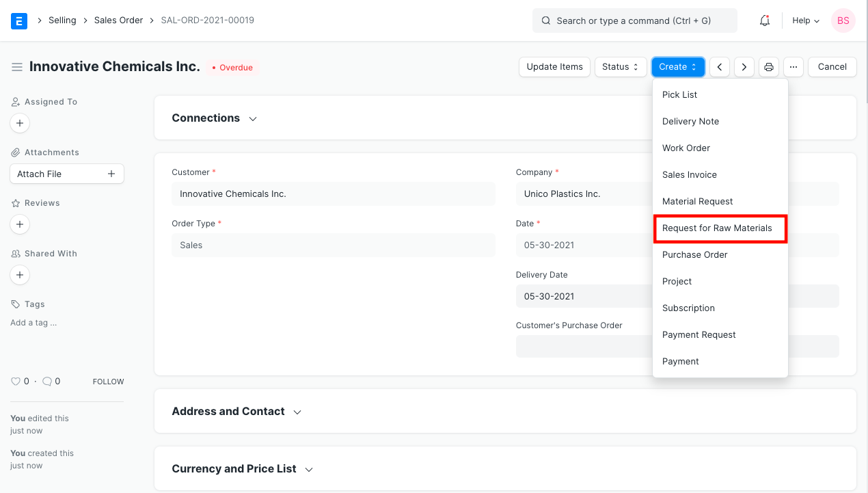Click the print icon button

(769, 67)
